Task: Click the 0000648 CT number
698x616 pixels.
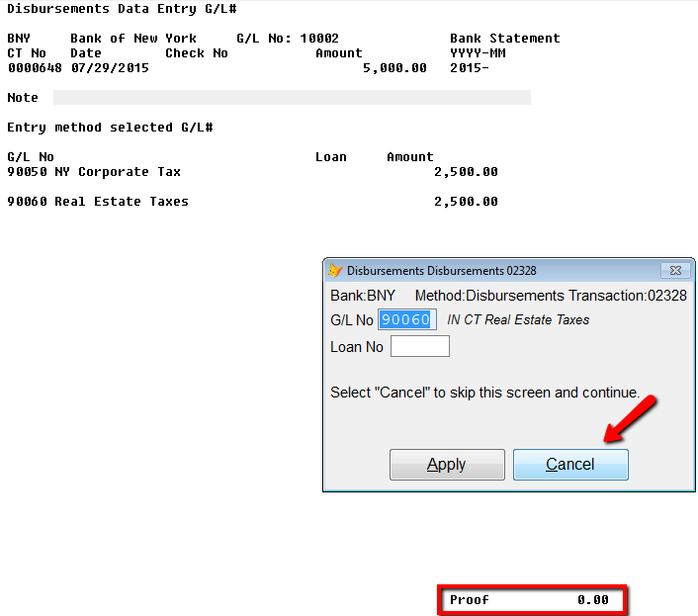Action: click(x=35, y=68)
